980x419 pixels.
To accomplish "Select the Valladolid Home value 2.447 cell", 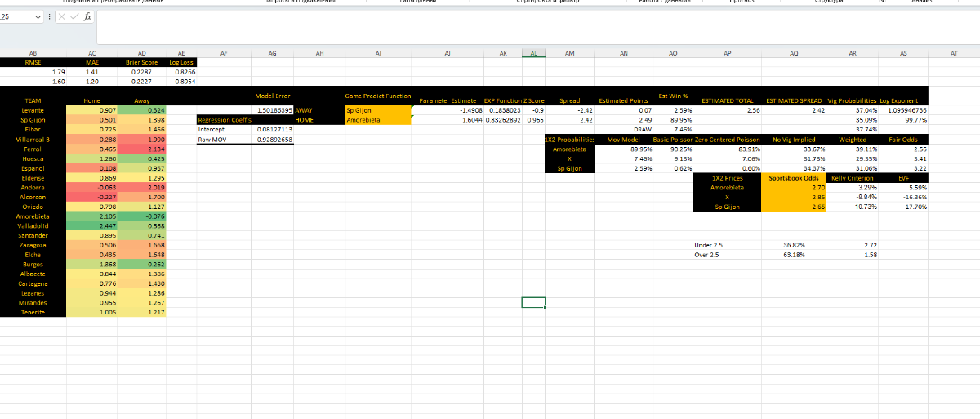I will 92,227.
